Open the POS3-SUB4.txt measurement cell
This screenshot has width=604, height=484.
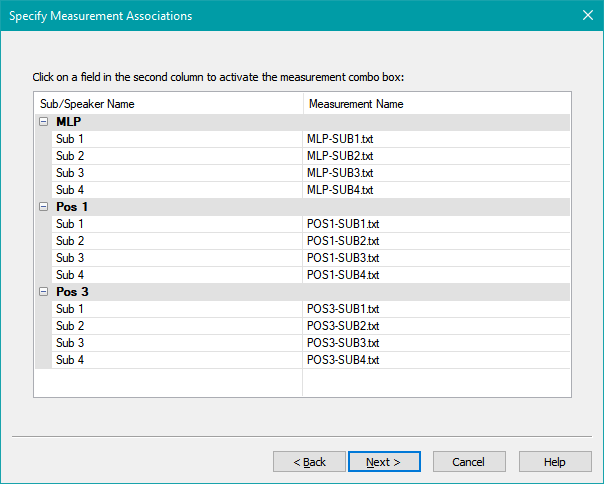(x=436, y=360)
